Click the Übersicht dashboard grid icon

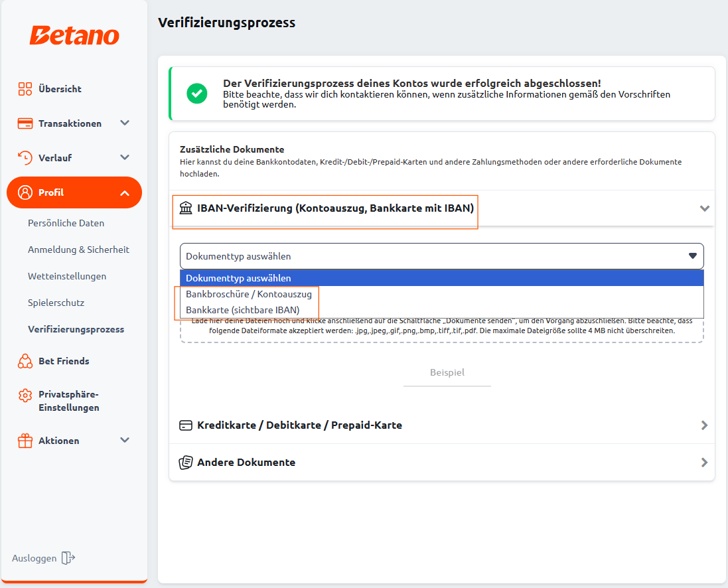click(25, 89)
